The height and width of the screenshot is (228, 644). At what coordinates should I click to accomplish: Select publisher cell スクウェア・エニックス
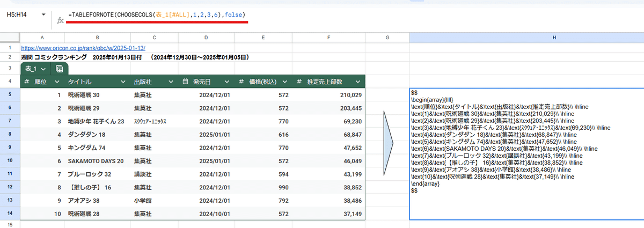[x=154, y=121]
